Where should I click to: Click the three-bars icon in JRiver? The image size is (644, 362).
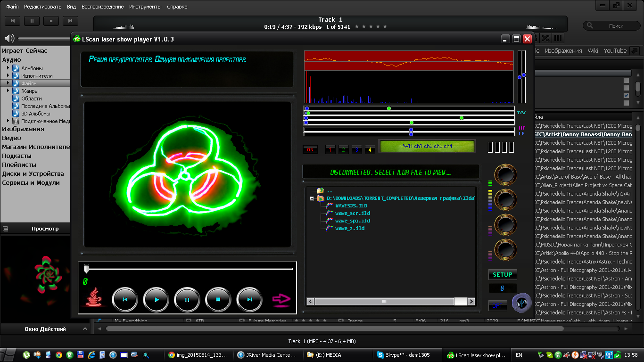(558, 38)
